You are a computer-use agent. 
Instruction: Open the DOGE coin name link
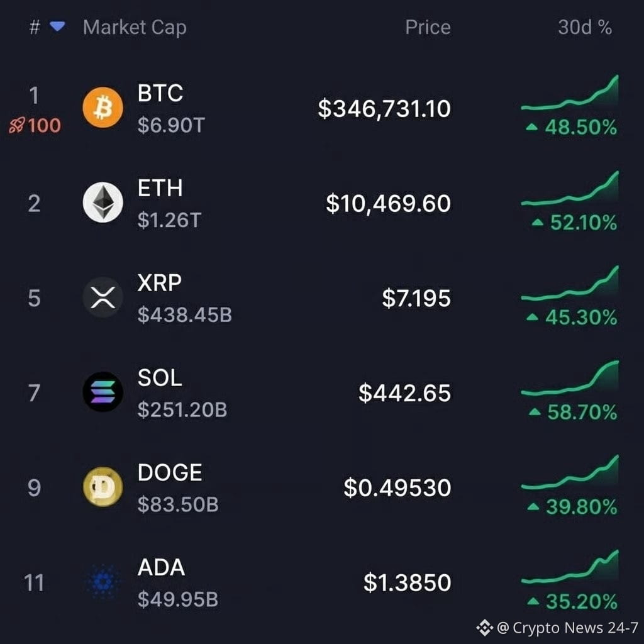pyautogui.click(x=170, y=472)
